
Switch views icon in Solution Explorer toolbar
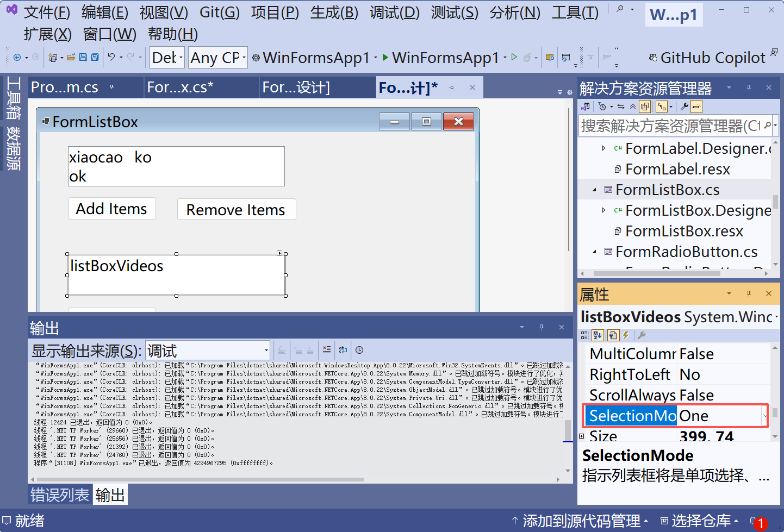(x=586, y=107)
